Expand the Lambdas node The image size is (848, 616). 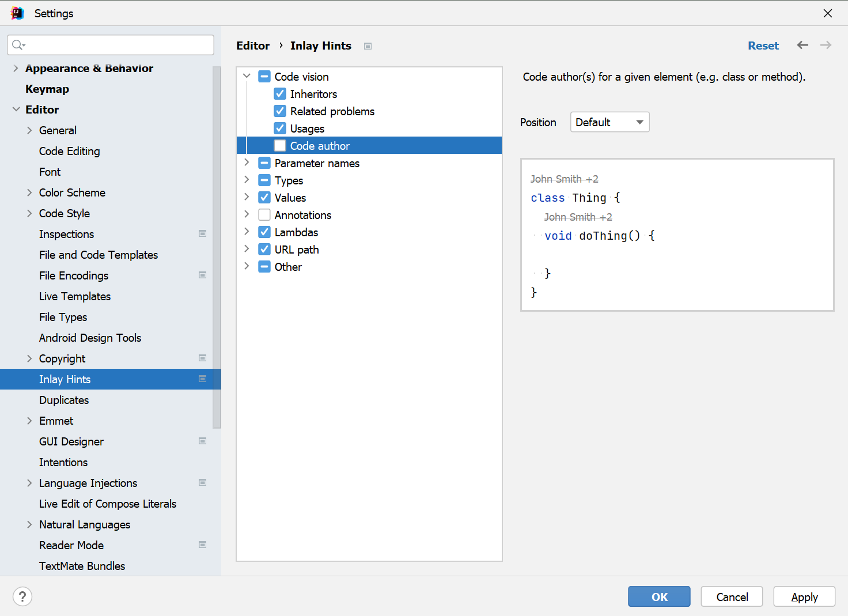pos(247,232)
